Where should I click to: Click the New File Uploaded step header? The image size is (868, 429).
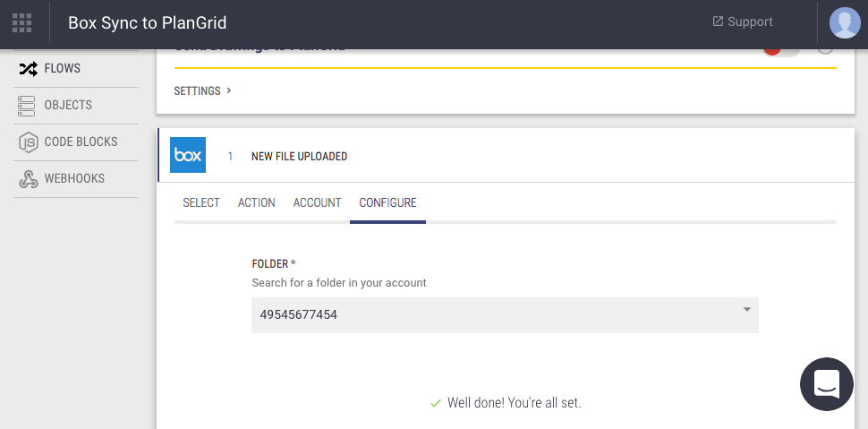coord(299,157)
